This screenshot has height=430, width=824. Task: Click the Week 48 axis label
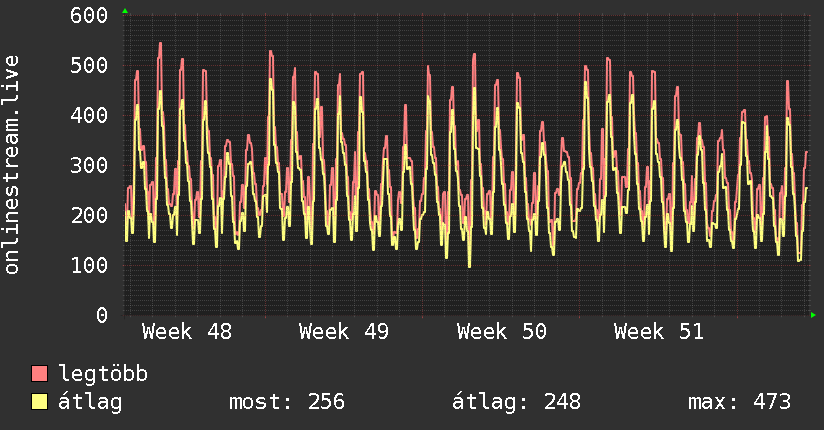[187, 332]
